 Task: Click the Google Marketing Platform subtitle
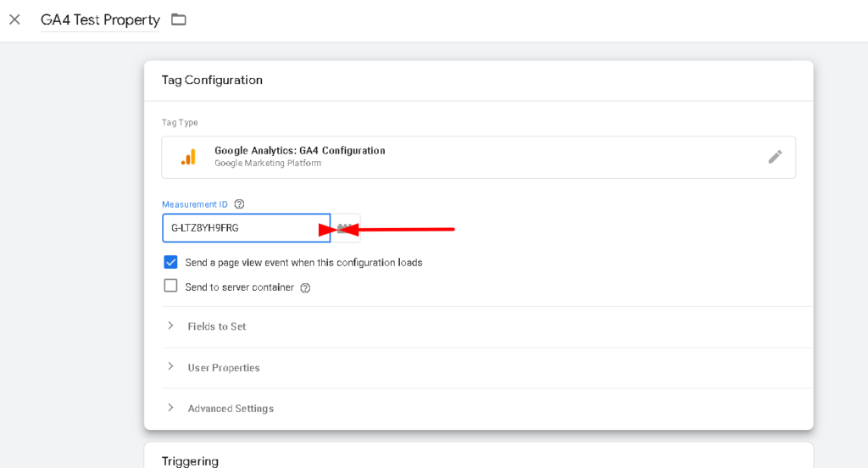[267, 164]
